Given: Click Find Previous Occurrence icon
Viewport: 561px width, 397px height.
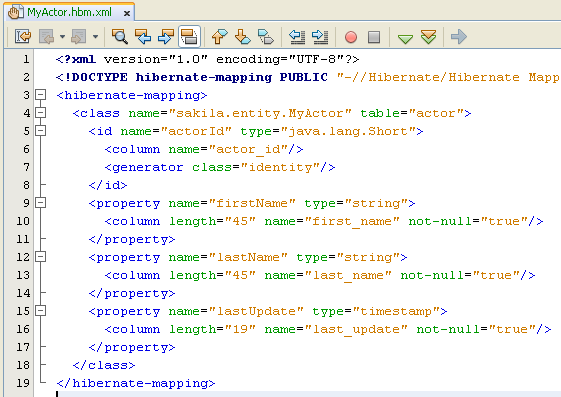Looking at the screenshot, I should coord(143,36).
